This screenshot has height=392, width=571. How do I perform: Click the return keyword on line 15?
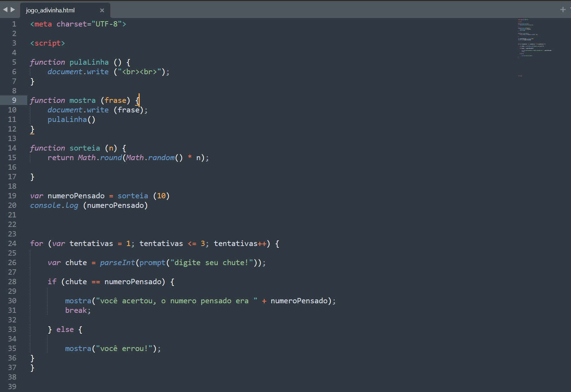(x=60, y=158)
